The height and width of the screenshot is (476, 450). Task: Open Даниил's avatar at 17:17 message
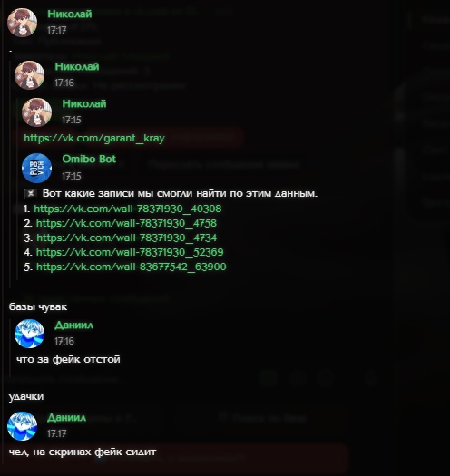tap(22, 426)
